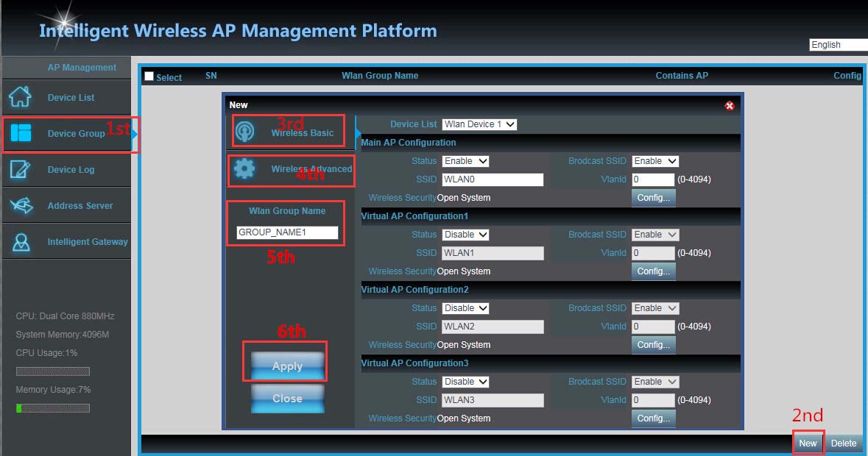
Task: Switch to the Wireless Advanced tab
Action: (292, 171)
